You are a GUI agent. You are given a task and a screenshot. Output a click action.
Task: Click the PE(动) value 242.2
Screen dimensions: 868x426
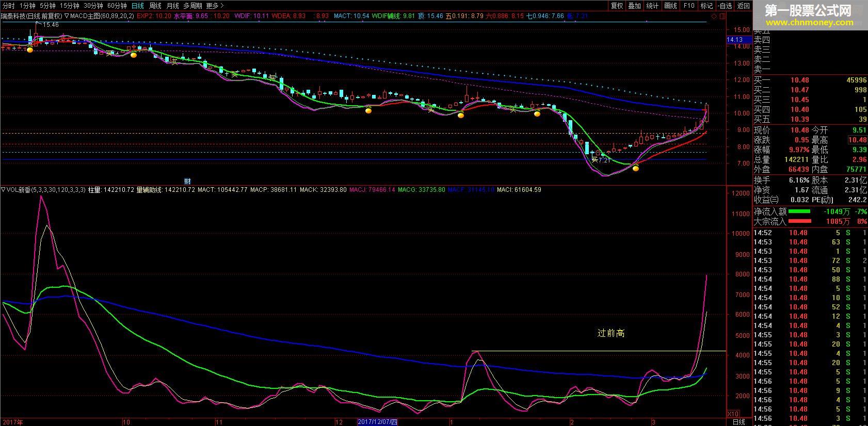click(857, 200)
